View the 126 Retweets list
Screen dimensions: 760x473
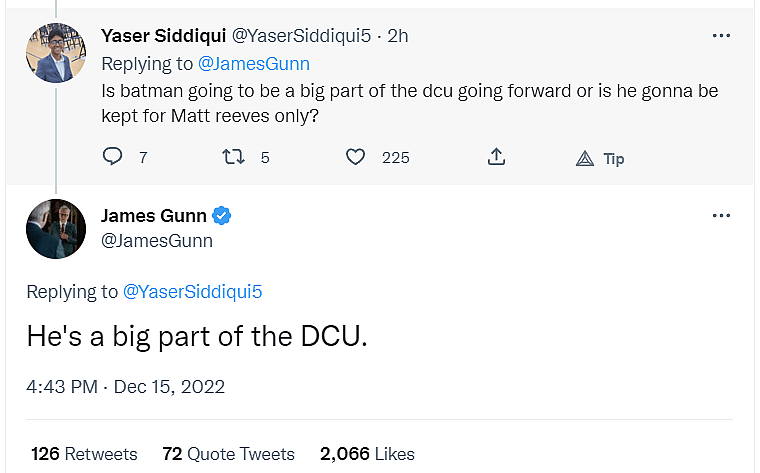[84, 453]
